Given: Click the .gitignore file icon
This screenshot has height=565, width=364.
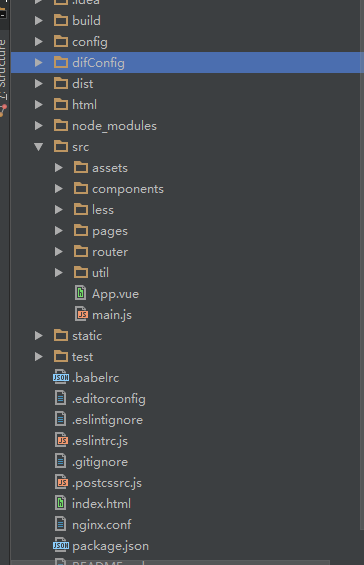Looking at the screenshot, I should (x=61, y=461).
